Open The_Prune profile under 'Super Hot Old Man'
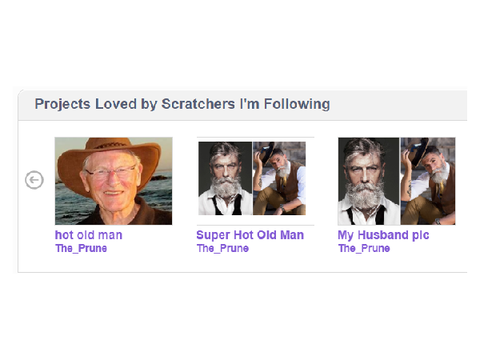This screenshot has height=360, width=480. (223, 248)
